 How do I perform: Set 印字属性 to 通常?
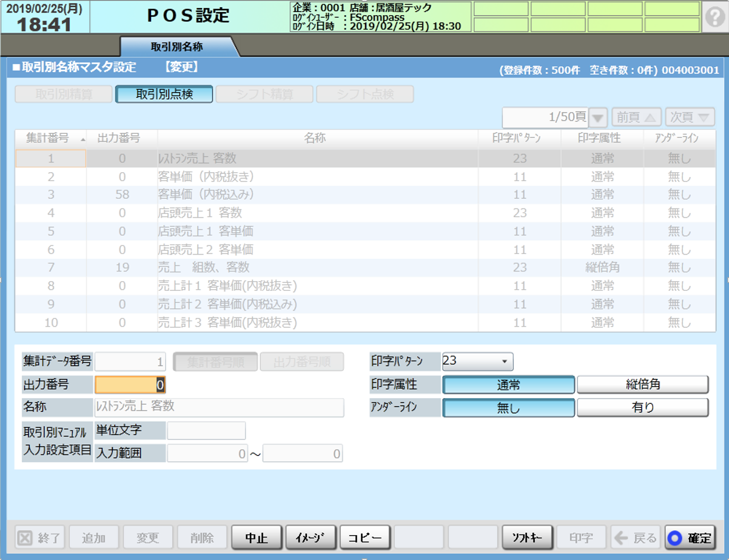coord(509,385)
